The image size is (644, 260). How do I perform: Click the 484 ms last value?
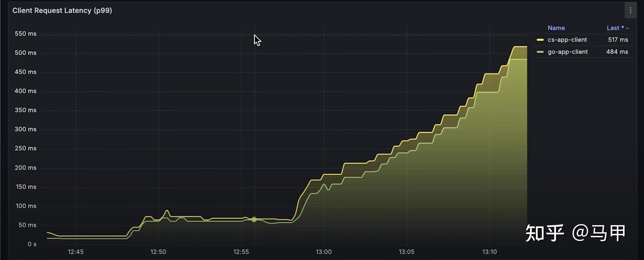tap(617, 52)
